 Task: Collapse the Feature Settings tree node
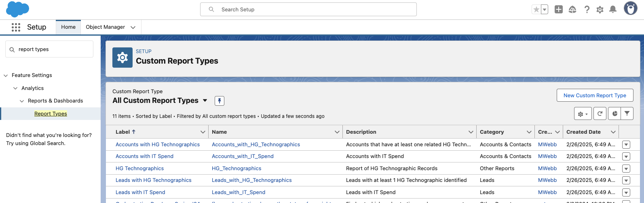[6, 75]
